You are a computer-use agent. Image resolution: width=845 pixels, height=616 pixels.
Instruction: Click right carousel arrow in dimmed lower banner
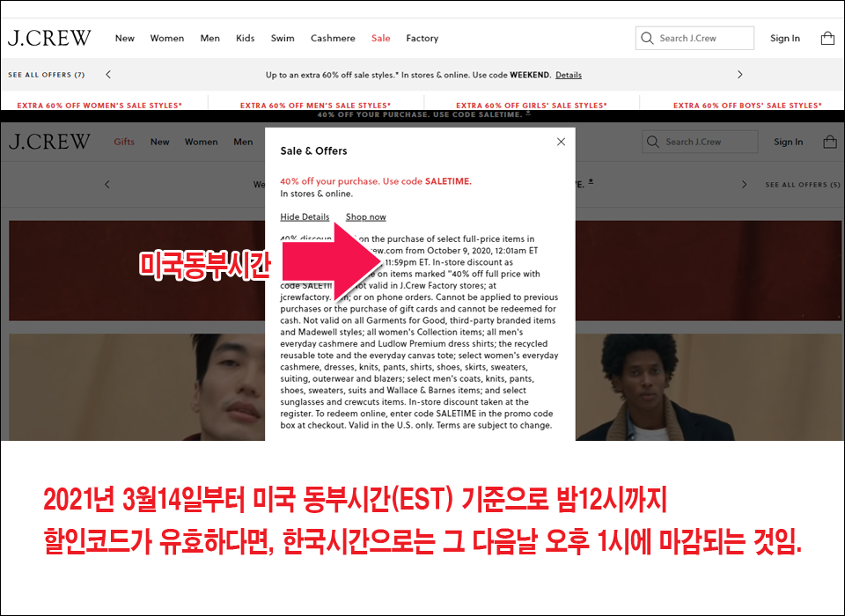(x=745, y=184)
